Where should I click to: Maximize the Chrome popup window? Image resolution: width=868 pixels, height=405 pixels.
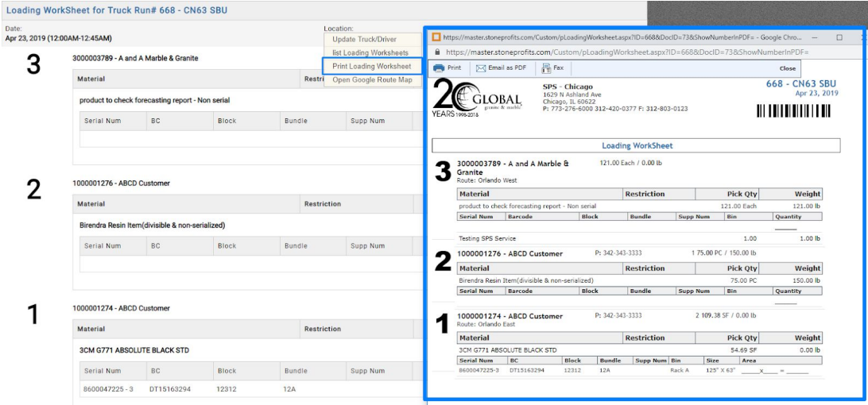coord(839,37)
